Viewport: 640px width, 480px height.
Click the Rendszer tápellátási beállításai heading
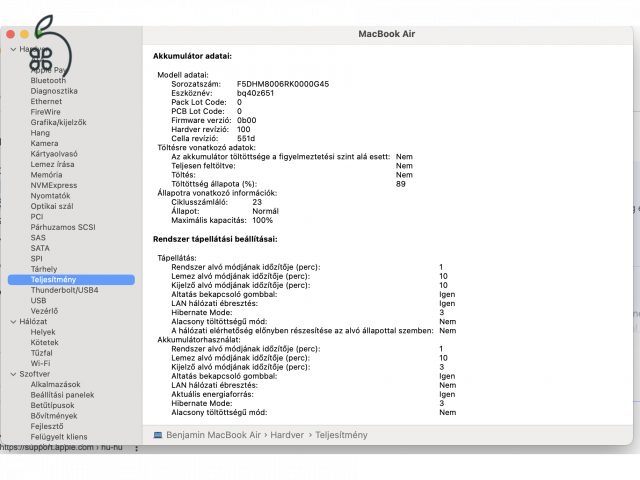click(215, 239)
